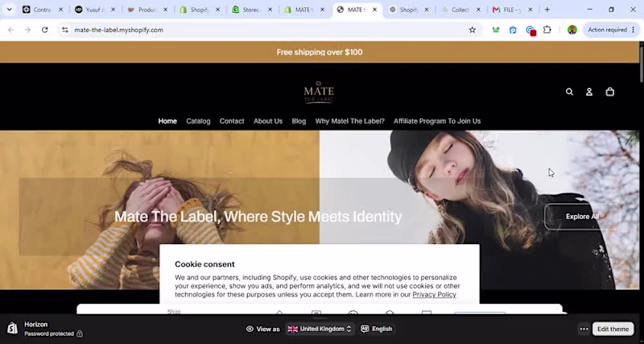This screenshot has width=644, height=344.
Task: Bookmark this page with the star icon
Action: pos(473,30)
